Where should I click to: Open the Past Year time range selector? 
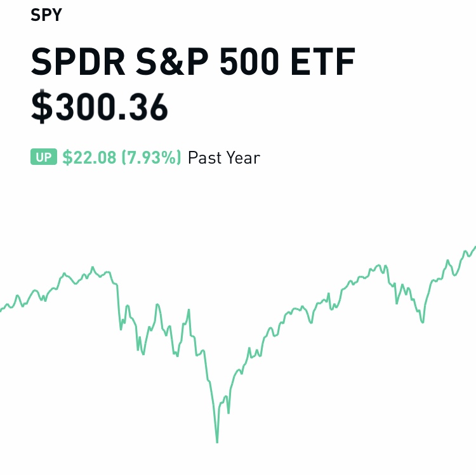click(x=224, y=157)
